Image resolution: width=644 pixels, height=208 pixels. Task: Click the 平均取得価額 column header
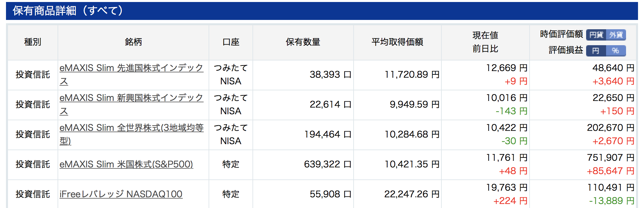click(397, 42)
